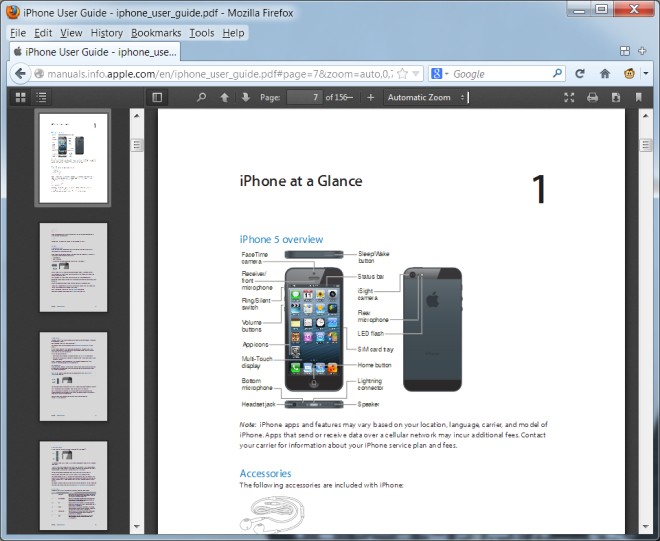Image resolution: width=660 pixels, height=541 pixels.
Task: Open a new tab
Action: [x=642, y=51]
